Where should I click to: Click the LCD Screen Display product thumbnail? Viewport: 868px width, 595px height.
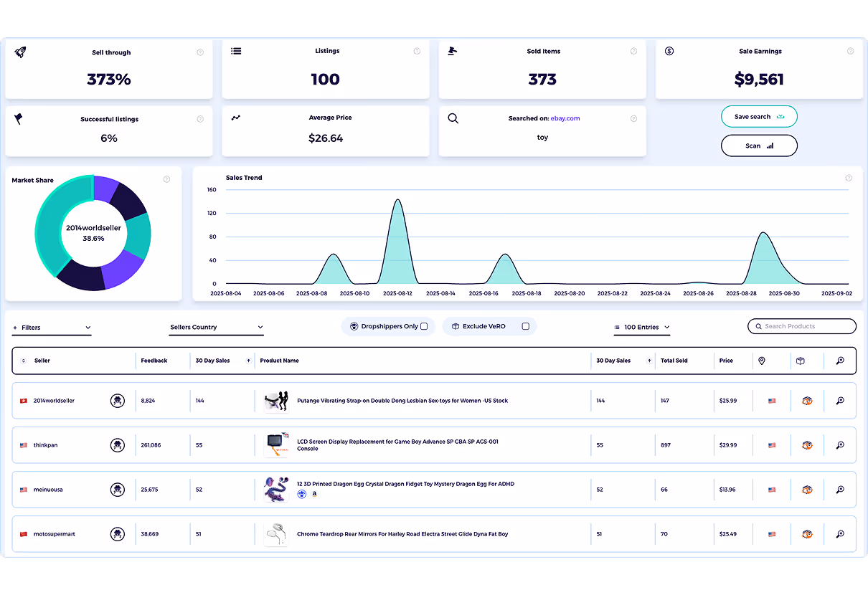click(276, 445)
